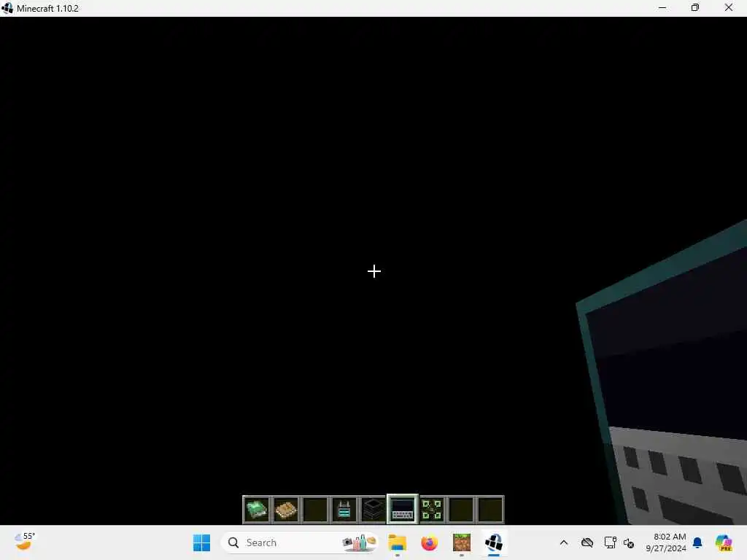The height and width of the screenshot is (560, 747).
Task: Open the Copilot preview icon
Action: tap(724, 542)
